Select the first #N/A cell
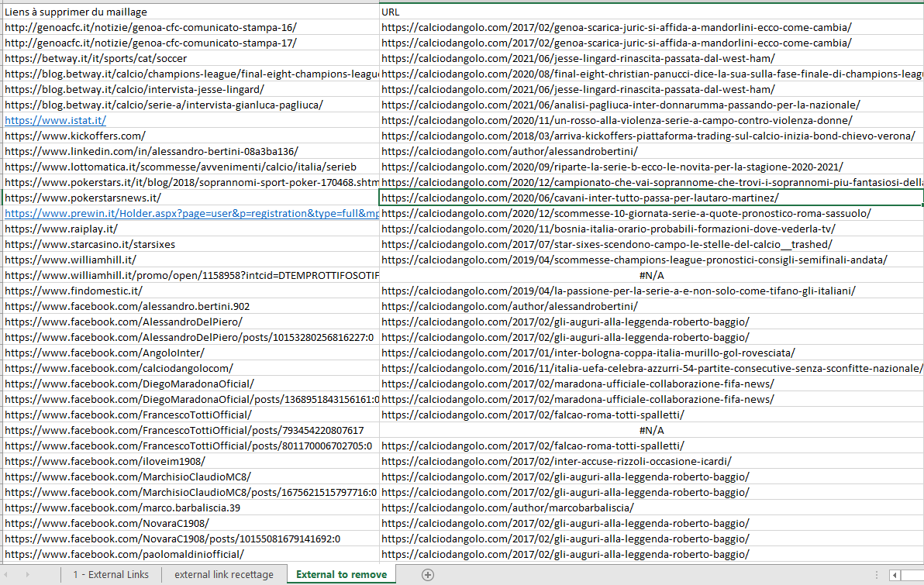Image resolution: width=924 pixels, height=585 pixels. [x=651, y=275]
